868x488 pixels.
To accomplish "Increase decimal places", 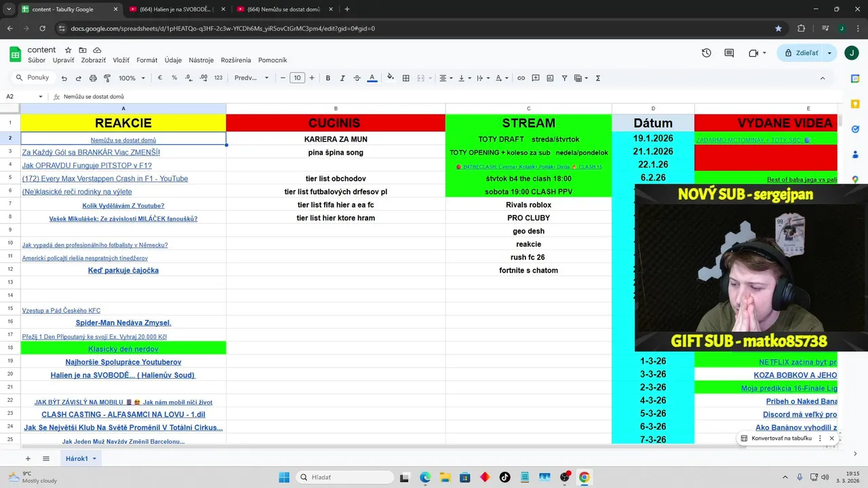I will click(203, 78).
